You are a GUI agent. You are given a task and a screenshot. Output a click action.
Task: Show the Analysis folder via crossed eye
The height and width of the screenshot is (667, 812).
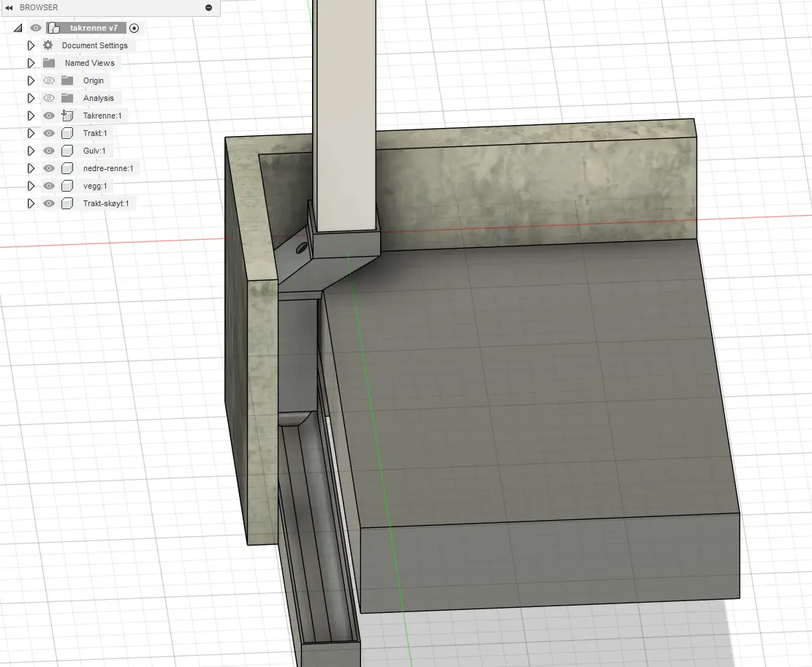(x=49, y=98)
